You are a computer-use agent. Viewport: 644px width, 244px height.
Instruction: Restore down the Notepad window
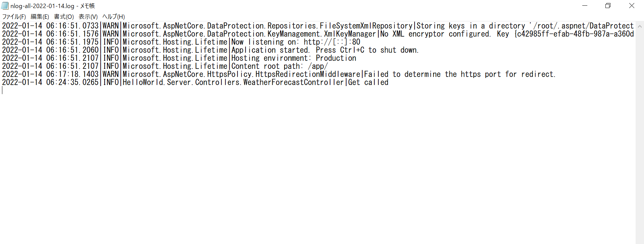point(608,6)
